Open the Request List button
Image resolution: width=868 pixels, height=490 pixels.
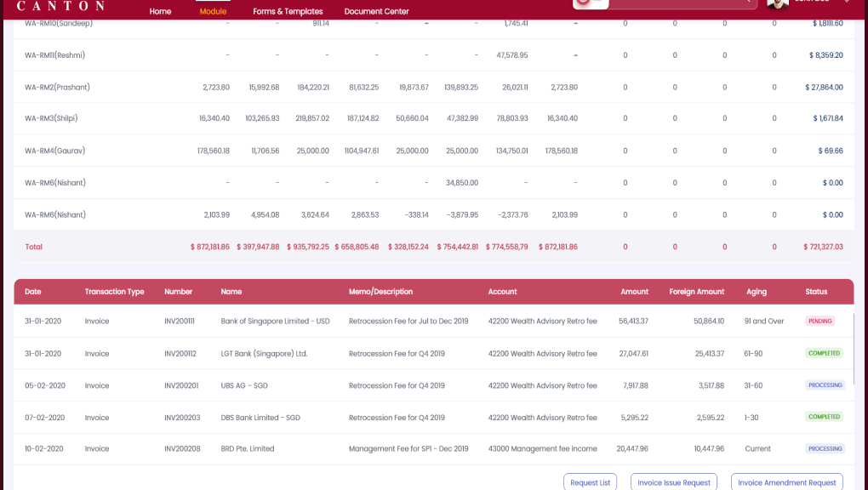tap(590, 482)
